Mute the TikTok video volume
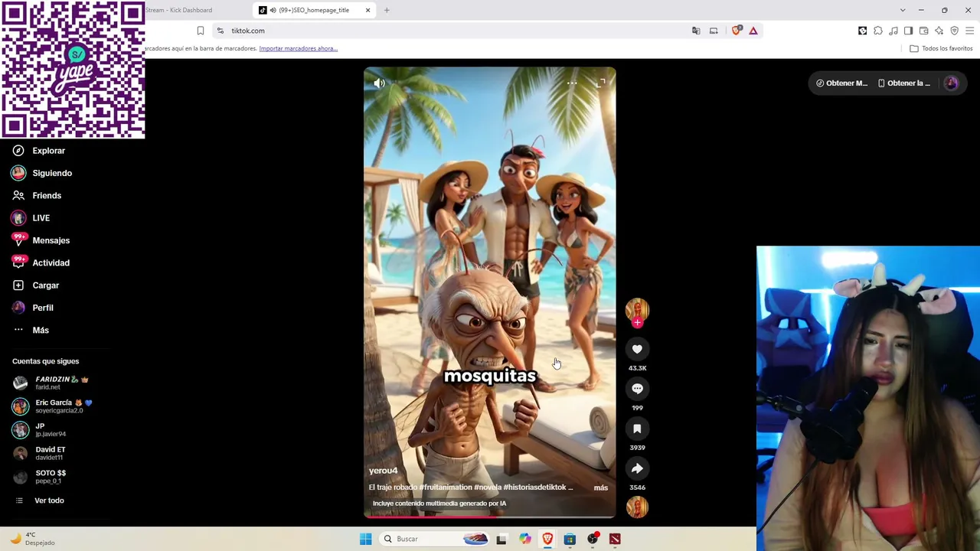This screenshot has height=551, width=980. coord(379,83)
